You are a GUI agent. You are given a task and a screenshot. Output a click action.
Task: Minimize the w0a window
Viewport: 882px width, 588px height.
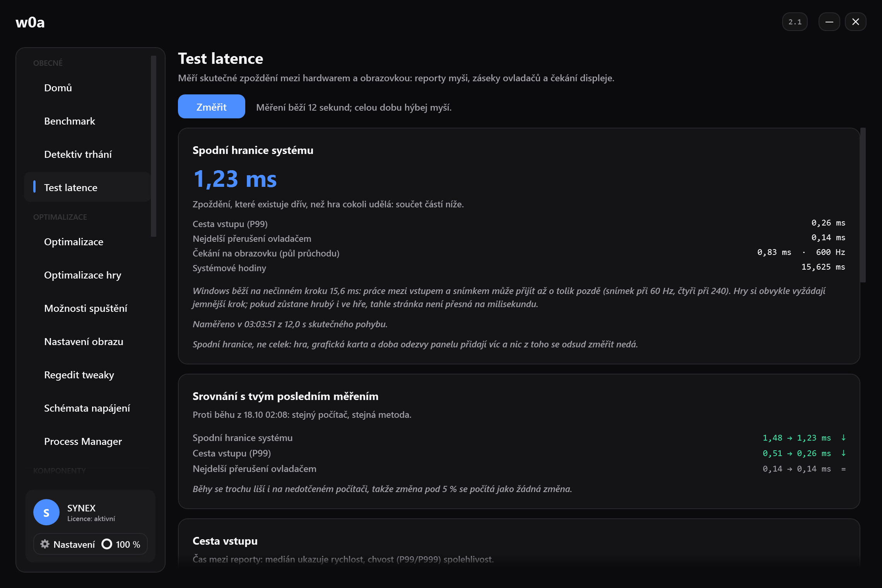click(x=829, y=22)
